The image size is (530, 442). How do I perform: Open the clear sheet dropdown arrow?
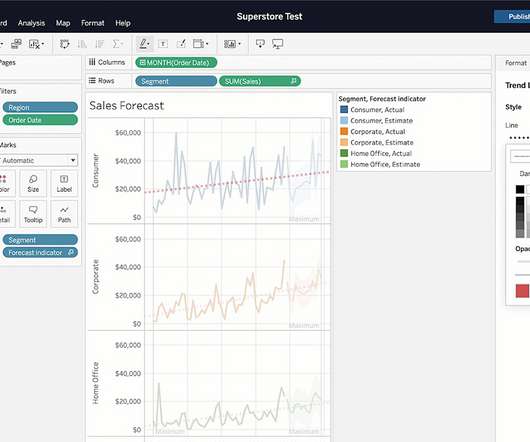[x=43, y=44]
